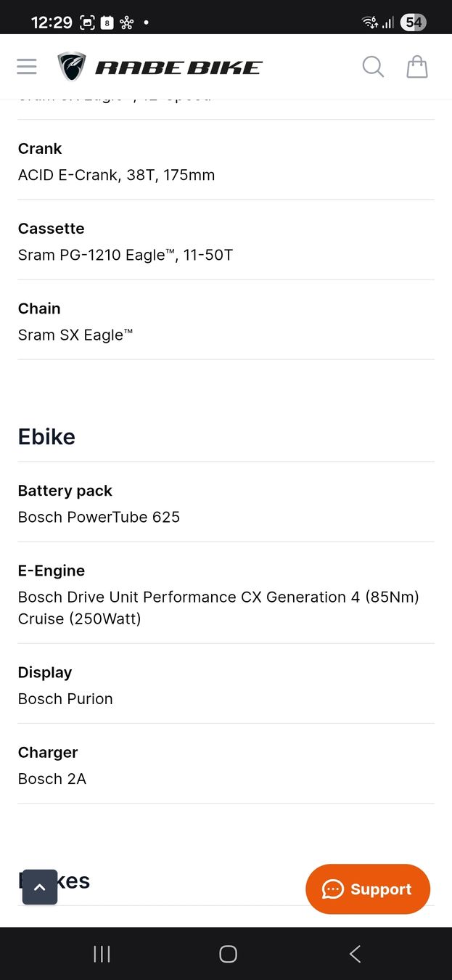The image size is (452, 980).
Task: Tap the Display Bosch Purion row
Action: 226,685
